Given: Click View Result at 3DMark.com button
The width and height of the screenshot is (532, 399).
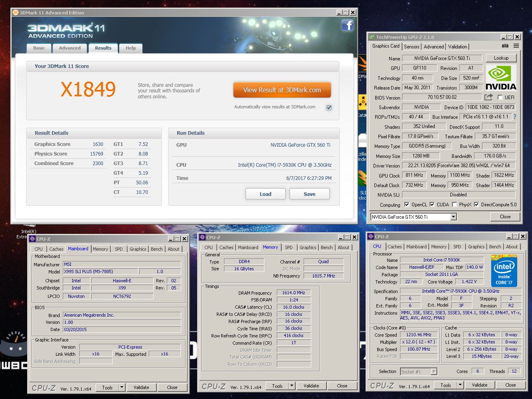Looking at the screenshot, I should pyautogui.click(x=282, y=90).
